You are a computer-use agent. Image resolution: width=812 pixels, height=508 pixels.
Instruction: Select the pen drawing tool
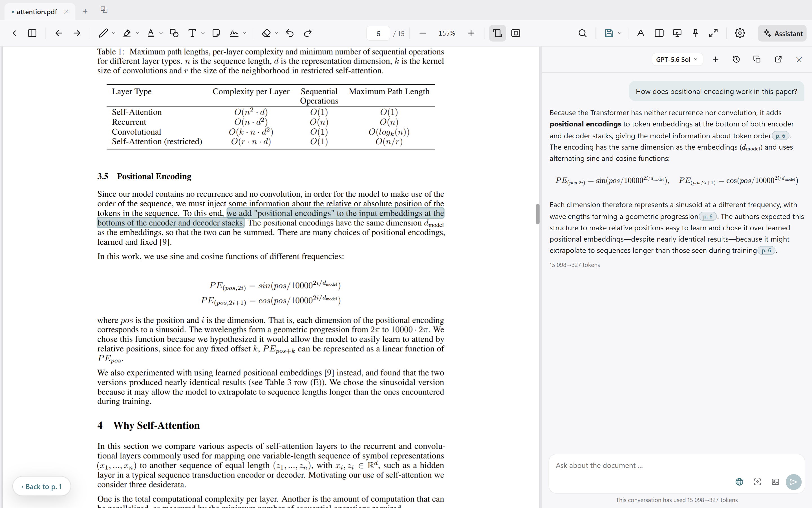click(x=103, y=33)
